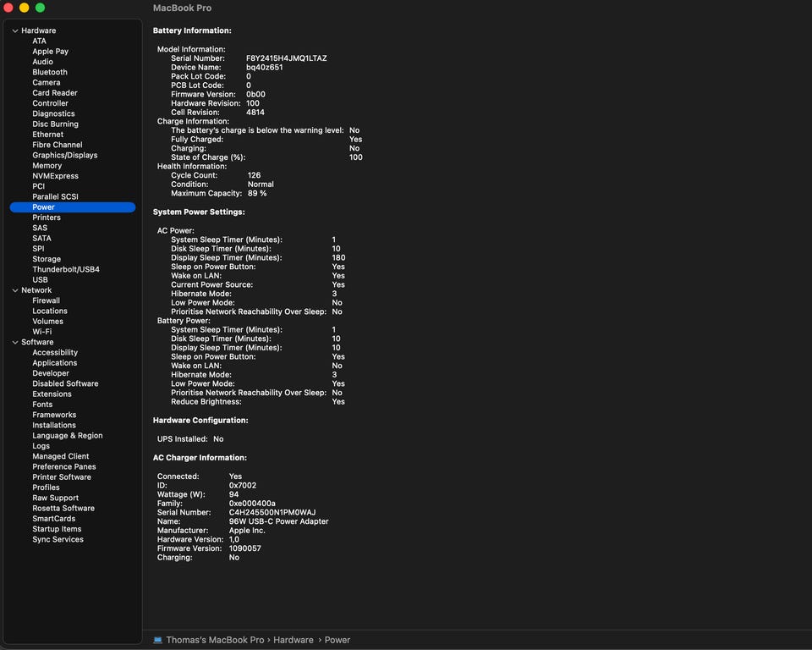Select Preference Panes entry

point(64,466)
